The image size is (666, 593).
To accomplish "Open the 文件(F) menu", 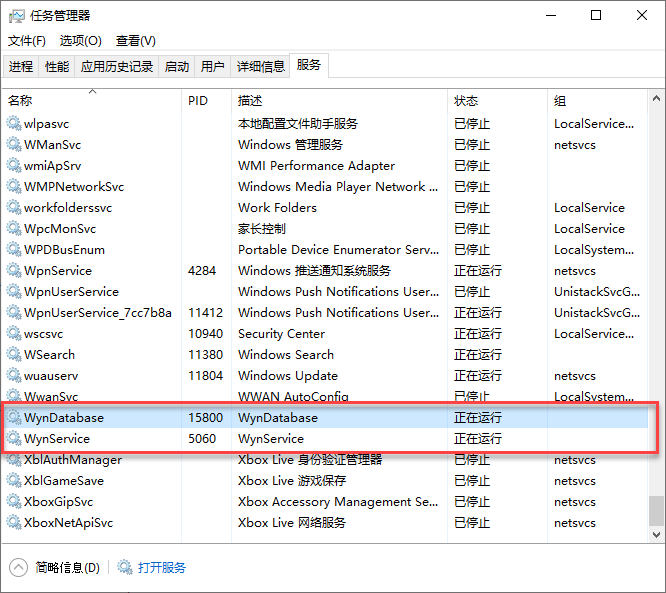I will tap(27, 41).
